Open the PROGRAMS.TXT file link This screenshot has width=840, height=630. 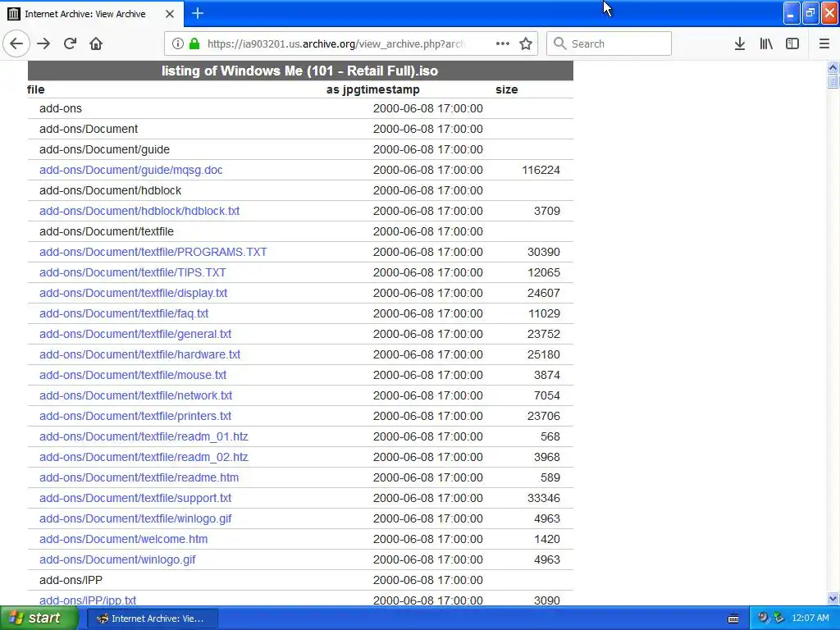[153, 252]
